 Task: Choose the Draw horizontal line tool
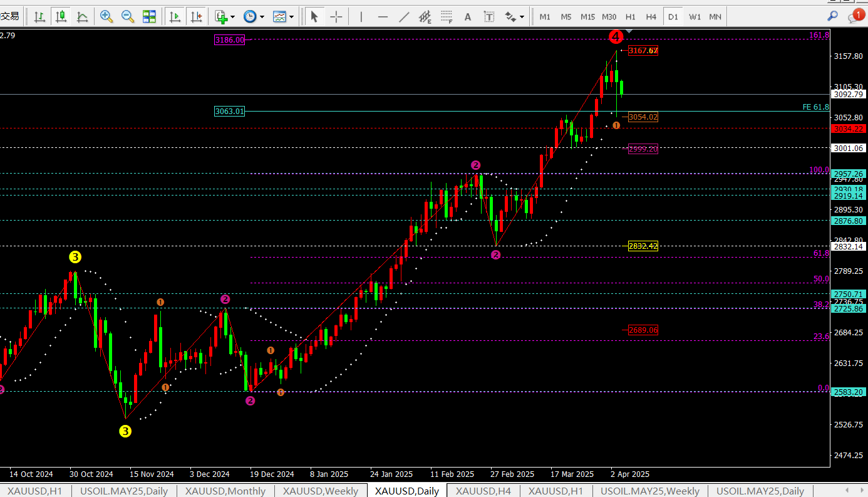(383, 17)
